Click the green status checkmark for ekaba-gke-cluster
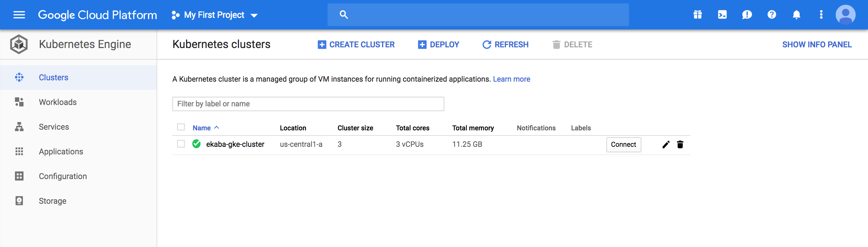 pos(196,144)
